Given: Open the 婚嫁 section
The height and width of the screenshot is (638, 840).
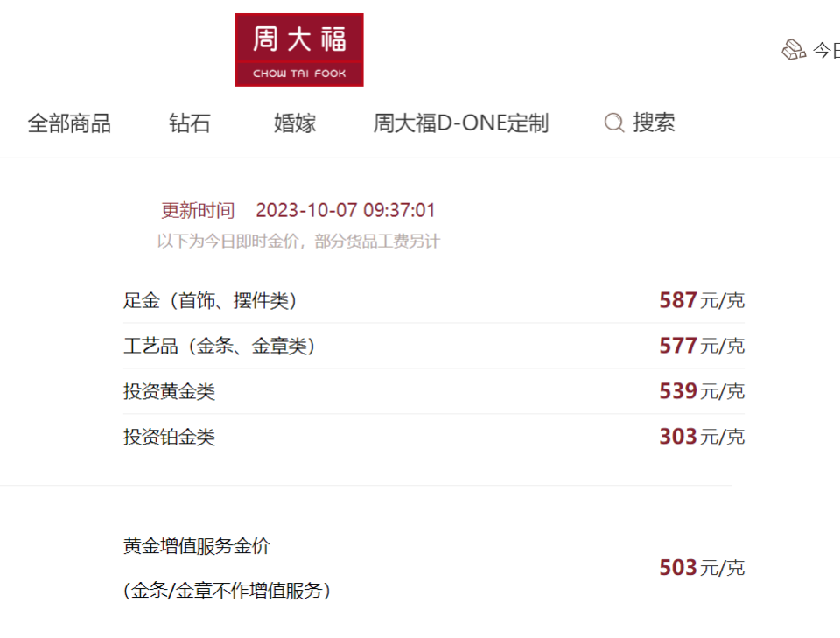Looking at the screenshot, I should click(x=295, y=123).
